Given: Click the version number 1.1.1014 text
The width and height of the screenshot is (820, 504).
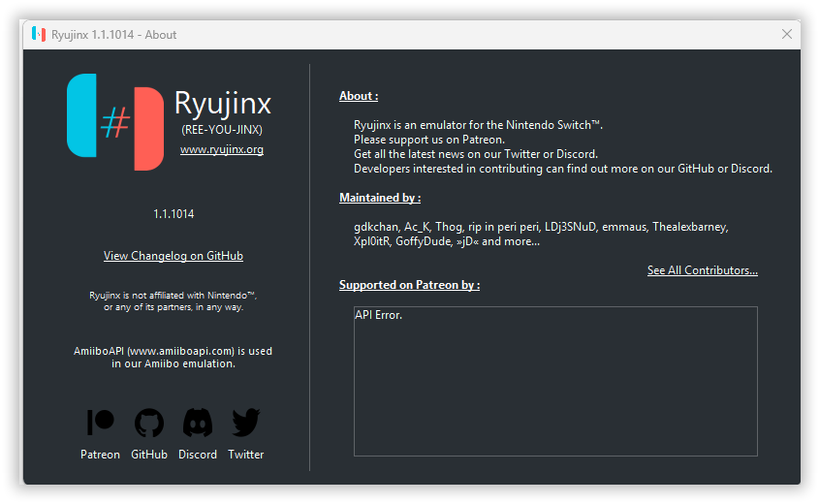Looking at the screenshot, I should pos(173,214).
